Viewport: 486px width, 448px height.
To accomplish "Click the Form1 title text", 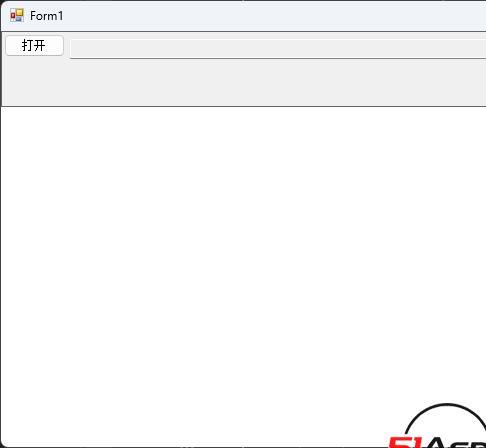I will pos(46,16).
